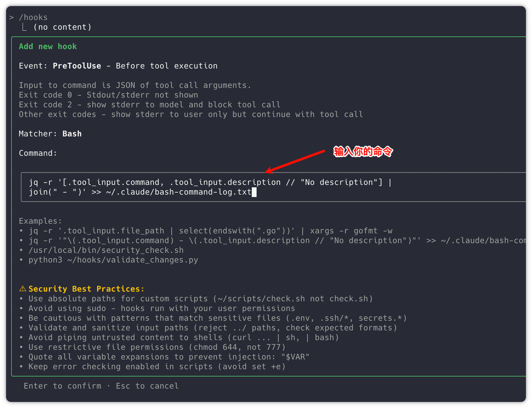Click the 'Security Best Practices:' heading
The width and height of the screenshot is (532, 408).
pos(86,289)
